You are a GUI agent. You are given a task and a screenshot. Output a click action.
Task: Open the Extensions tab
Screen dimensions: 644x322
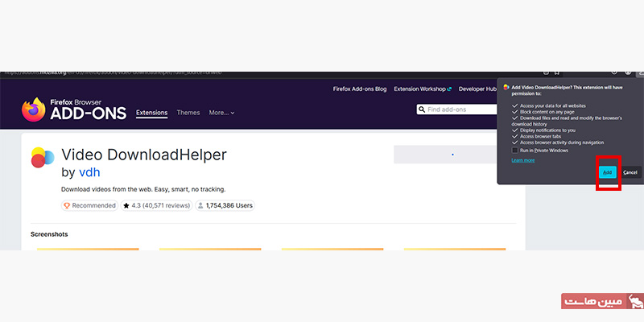(x=151, y=113)
